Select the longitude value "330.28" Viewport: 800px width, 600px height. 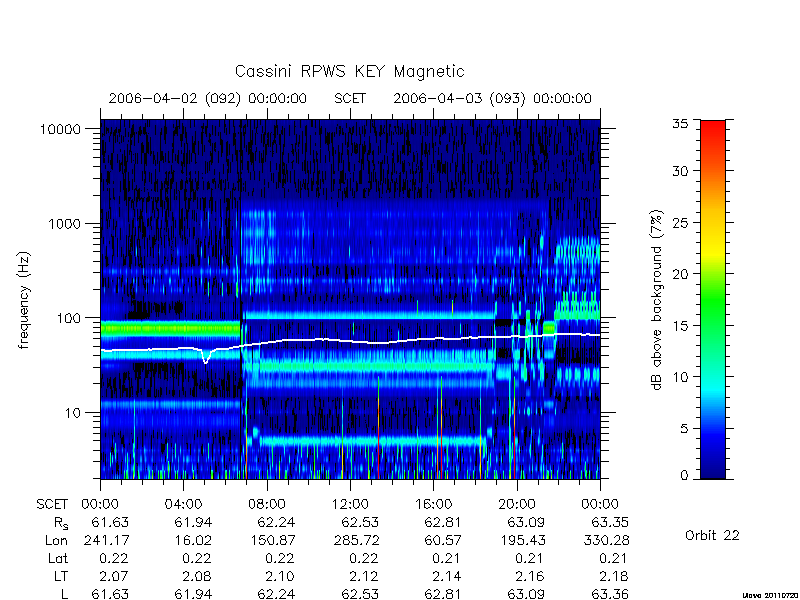(606, 540)
